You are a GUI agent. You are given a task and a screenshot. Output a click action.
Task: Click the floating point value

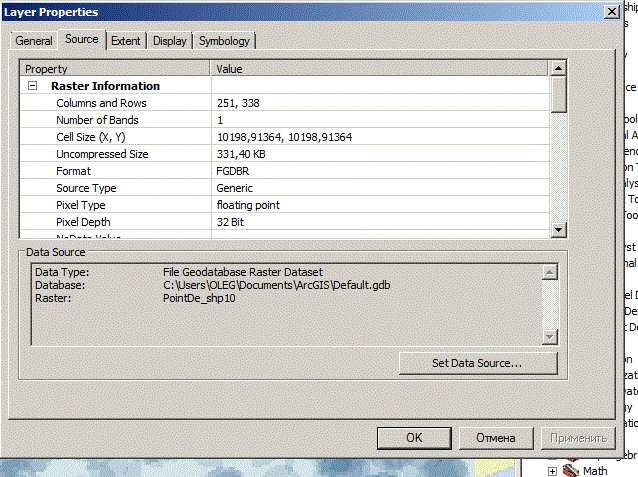(x=248, y=205)
